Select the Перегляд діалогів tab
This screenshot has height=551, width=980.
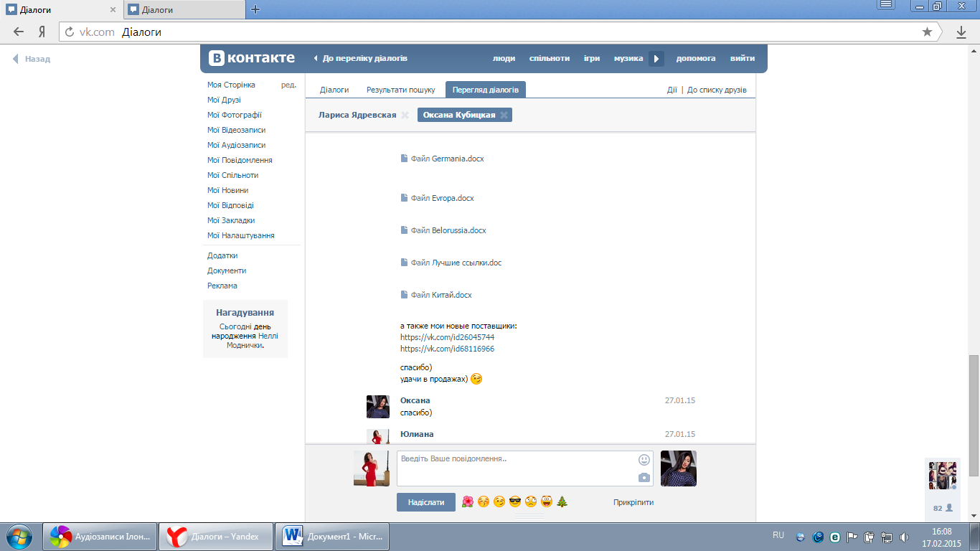(x=486, y=90)
